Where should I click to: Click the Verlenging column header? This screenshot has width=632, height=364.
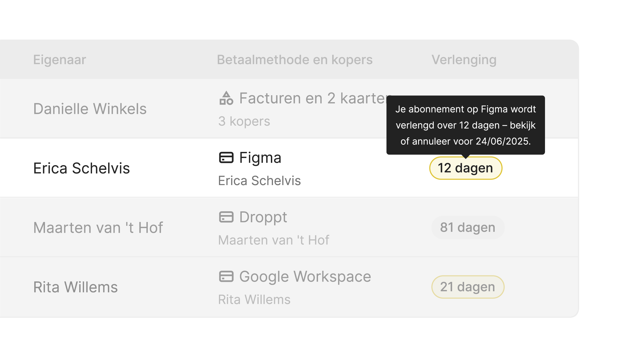(x=464, y=59)
